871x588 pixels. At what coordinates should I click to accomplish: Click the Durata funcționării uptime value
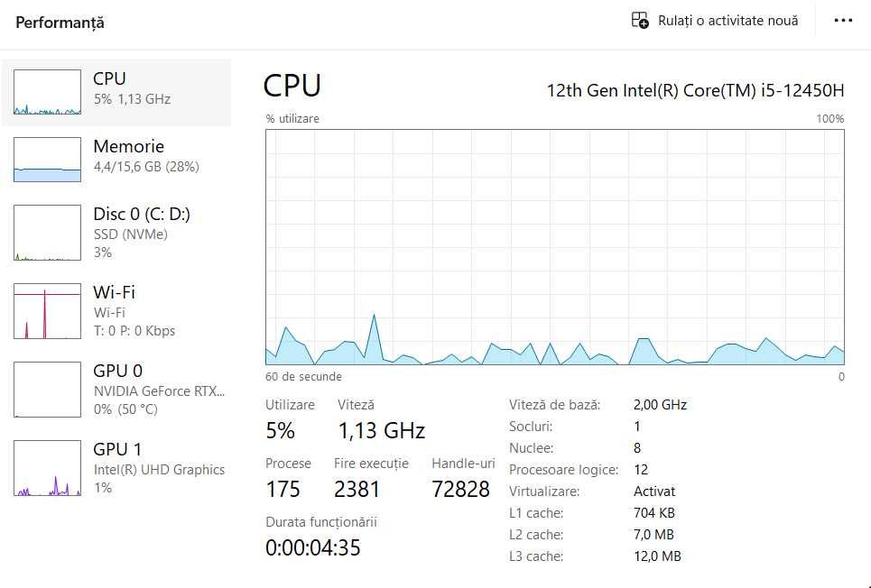(312, 547)
